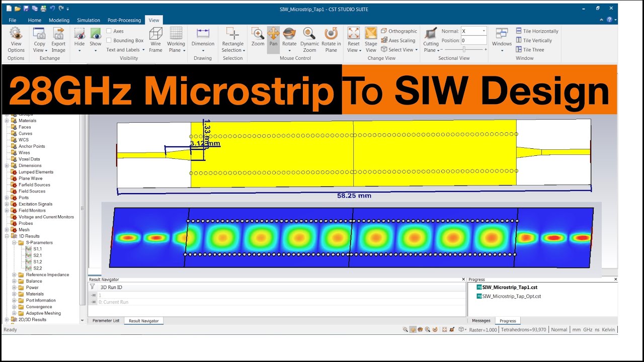The height and width of the screenshot is (362, 644).
Task: Click the Open folder icon in title bar
Action: 18,9
